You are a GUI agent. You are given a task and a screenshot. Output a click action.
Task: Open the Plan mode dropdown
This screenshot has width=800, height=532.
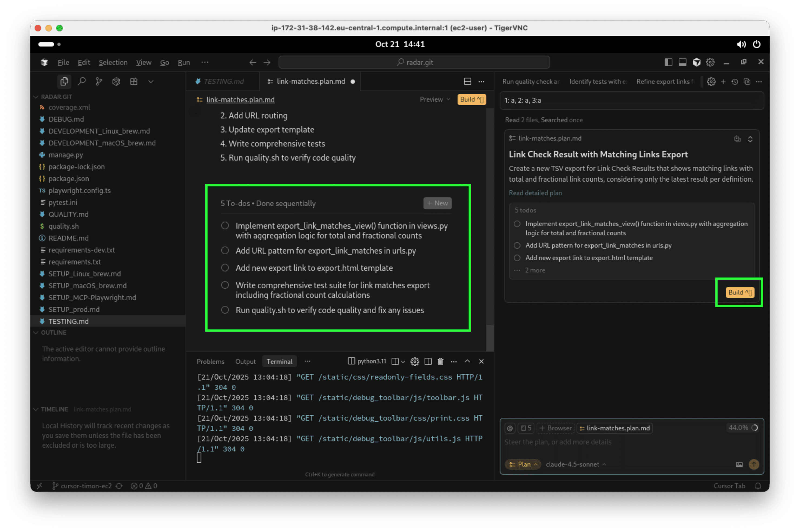coord(523,464)
